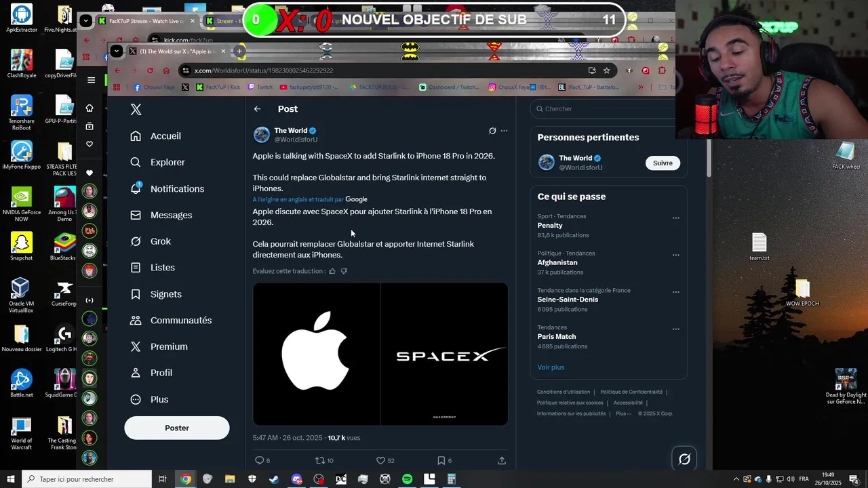Image resolution: width=868 pixels, height=488 pixels.
Task: Bookmark this page with the star icon
Action: pos(606,70)
